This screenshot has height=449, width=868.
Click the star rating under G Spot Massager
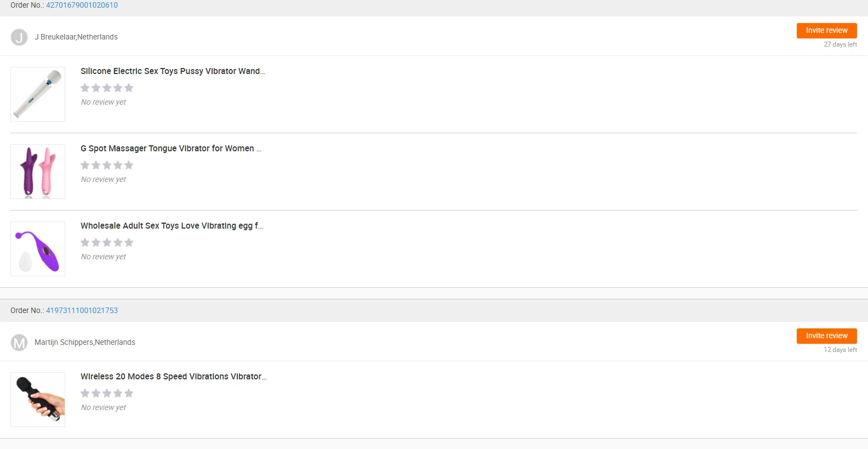point(107,165)
